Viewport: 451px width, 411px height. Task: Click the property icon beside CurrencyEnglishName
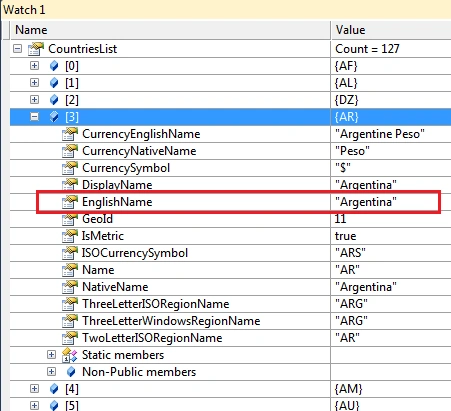(x=70, y=134)
